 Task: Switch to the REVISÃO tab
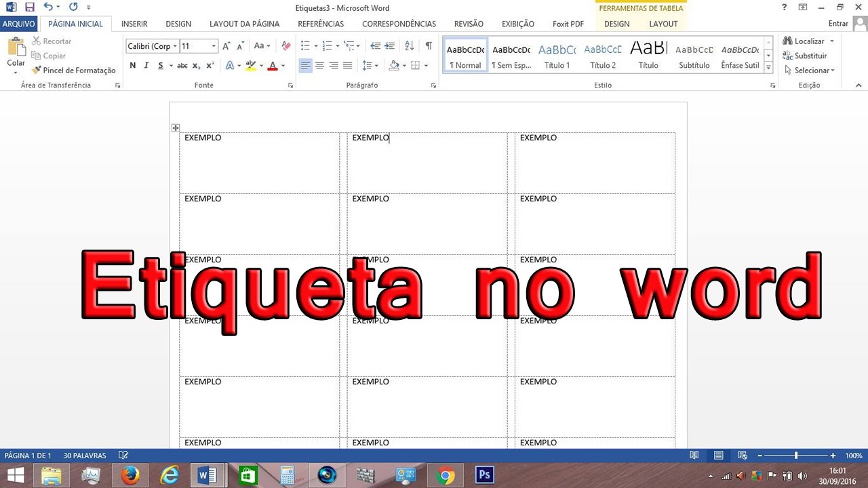tap(469, 24)
